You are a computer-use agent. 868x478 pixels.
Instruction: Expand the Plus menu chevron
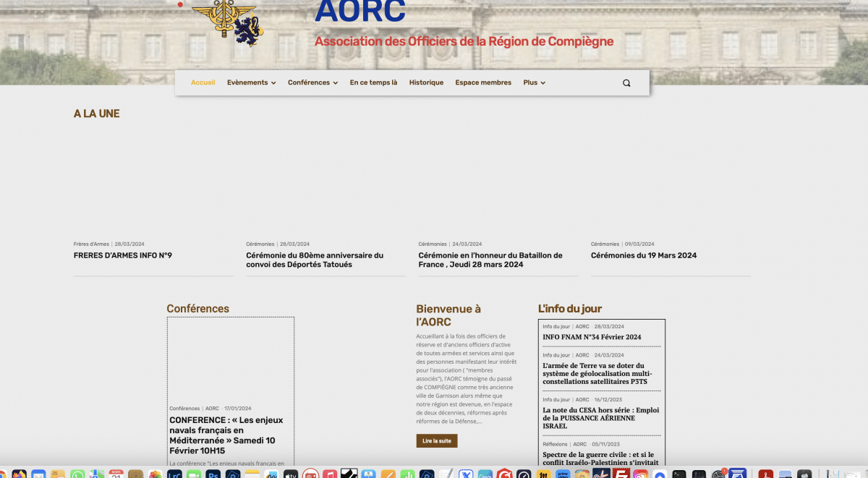(542, 83)
